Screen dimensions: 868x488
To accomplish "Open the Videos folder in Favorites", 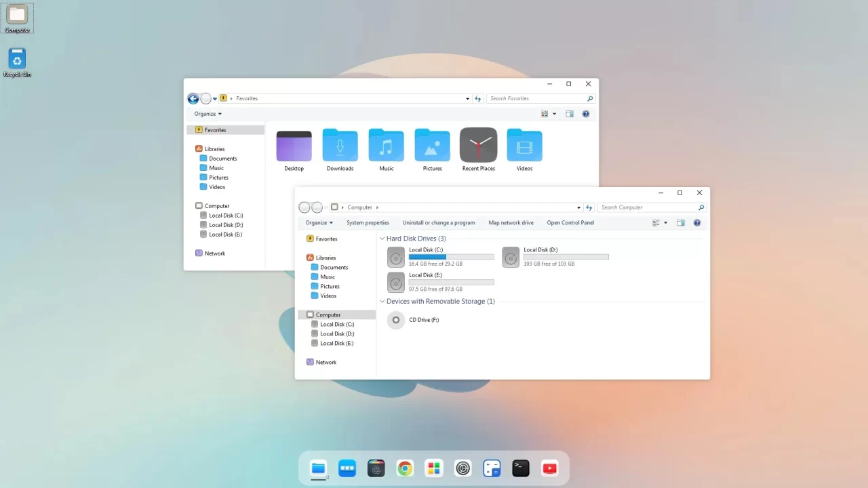I will pos(524,146).
